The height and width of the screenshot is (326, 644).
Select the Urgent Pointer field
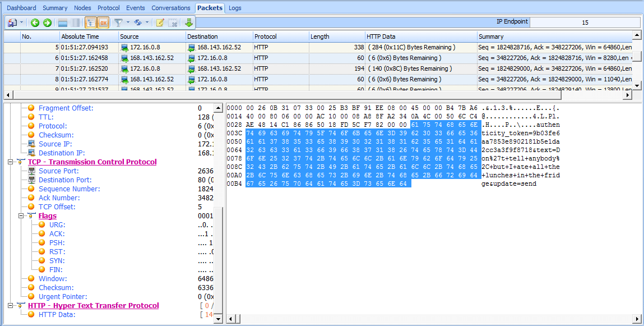(63, 296)
